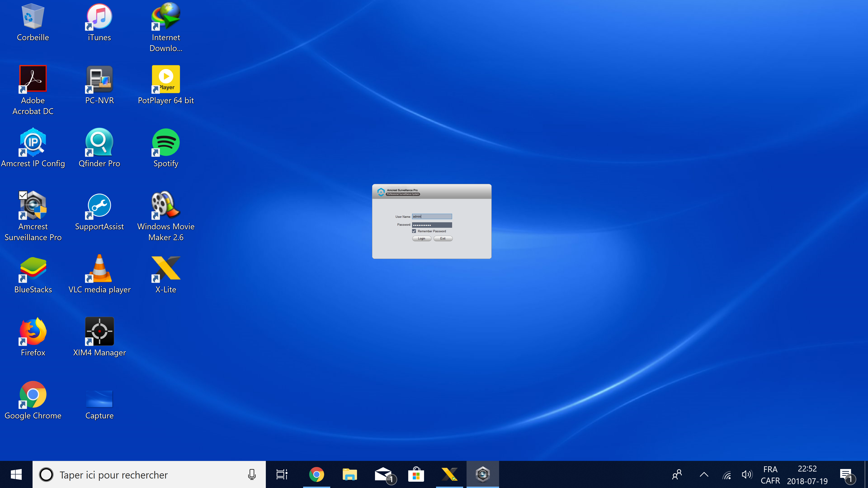Switch to Chrome in the taskbar
Image resolution: width=868 pixels, height=488 pixels.
pyautogui.click(x=316, y=474)
